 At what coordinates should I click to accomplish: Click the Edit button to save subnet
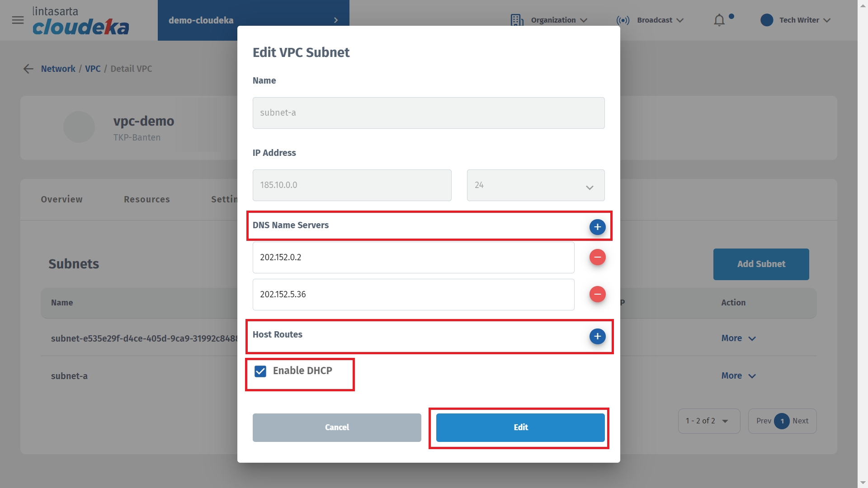click(520, 427)
